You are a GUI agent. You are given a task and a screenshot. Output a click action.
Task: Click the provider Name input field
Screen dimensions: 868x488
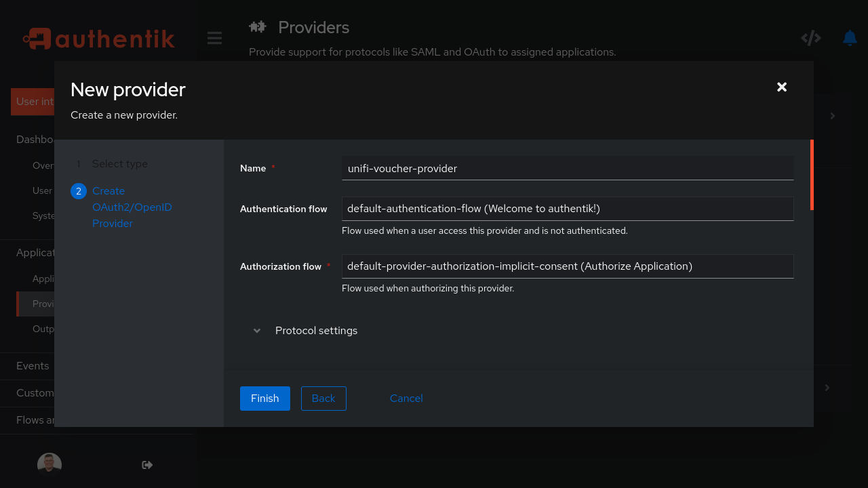[x=568, y=168]
